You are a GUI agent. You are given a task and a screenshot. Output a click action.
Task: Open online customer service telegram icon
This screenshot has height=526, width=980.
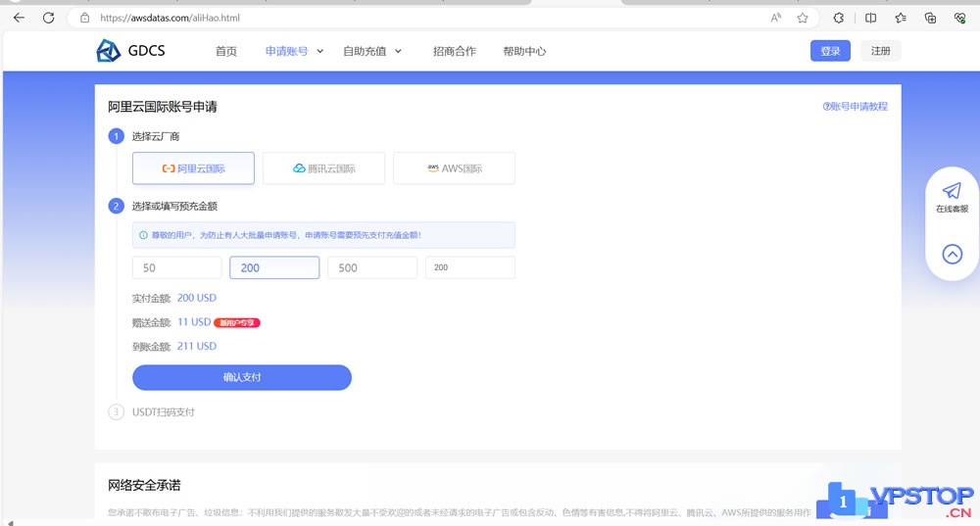[952, 191]
